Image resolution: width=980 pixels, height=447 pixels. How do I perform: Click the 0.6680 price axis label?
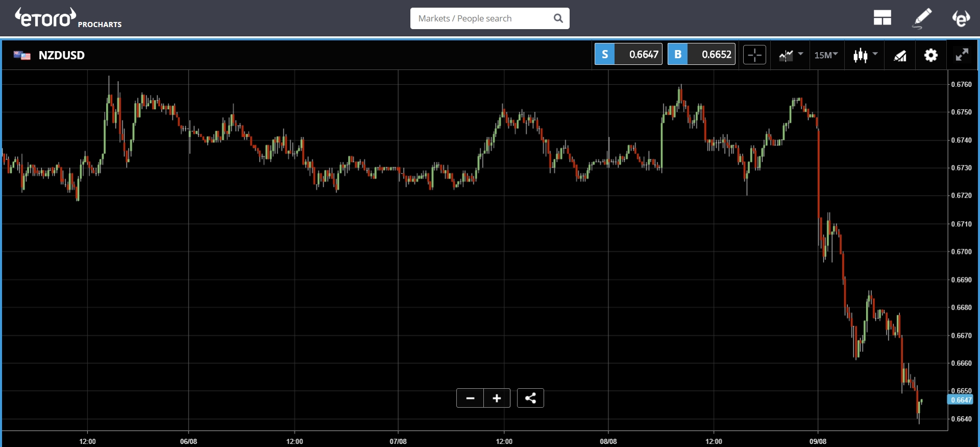pyautogui.click(x=961, y=308)
